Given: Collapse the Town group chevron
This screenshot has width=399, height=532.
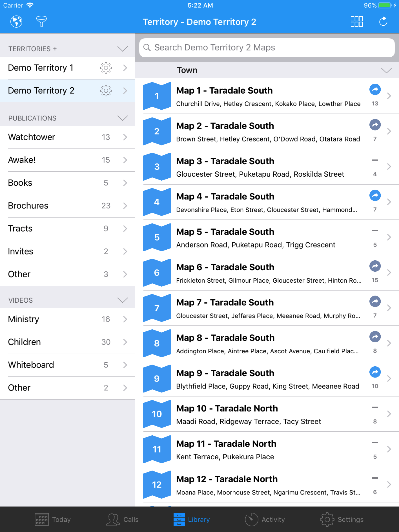Looking at the screenshot, I should coord(386,70).
